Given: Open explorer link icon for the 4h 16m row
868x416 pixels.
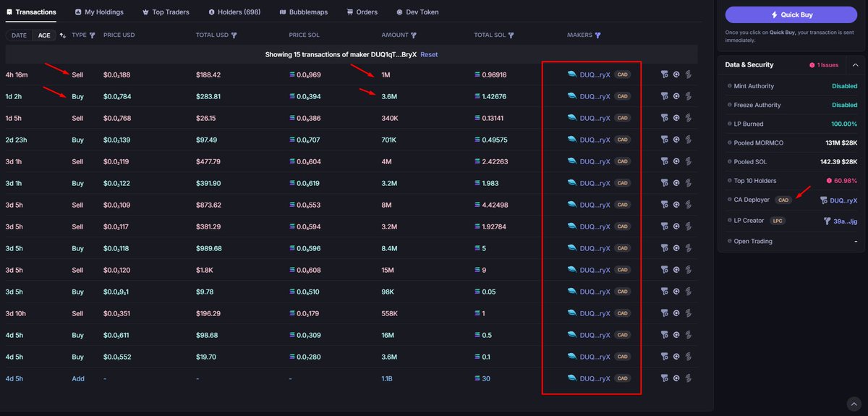Looking at the screenshot, I should pos(689,75).
